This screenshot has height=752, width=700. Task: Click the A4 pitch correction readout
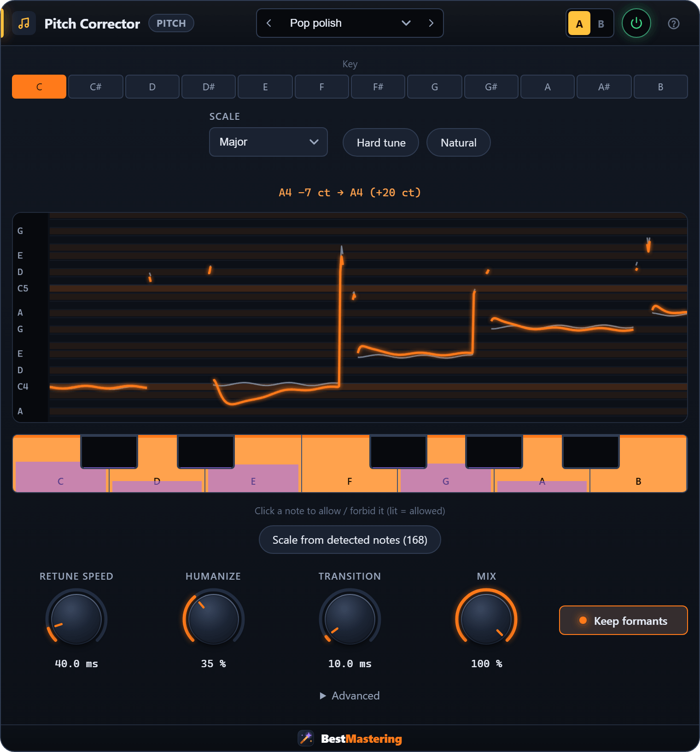350,192
